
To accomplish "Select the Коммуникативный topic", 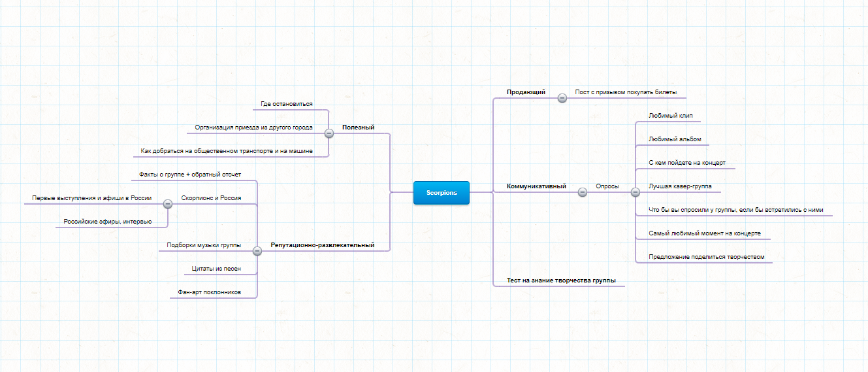I will pyautogui.click(x=536, y=186).
